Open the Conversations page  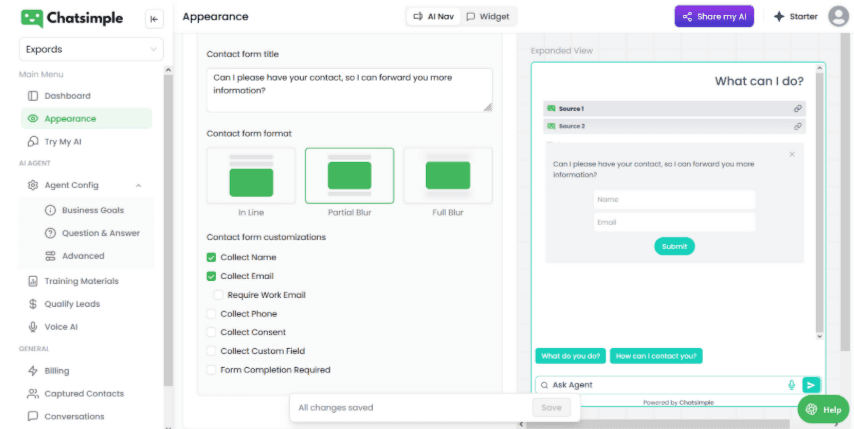click(74, 416)
